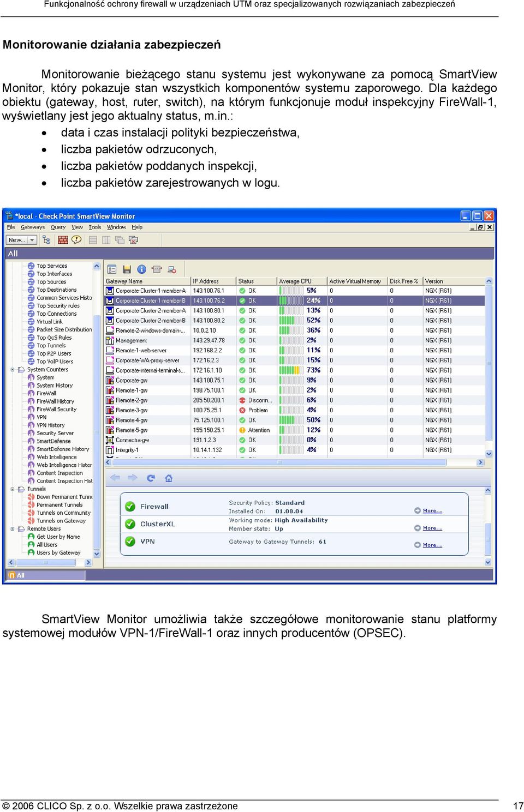Open the Gateways menu
This screenshot has height=812, width=524.
pos(33,227)
